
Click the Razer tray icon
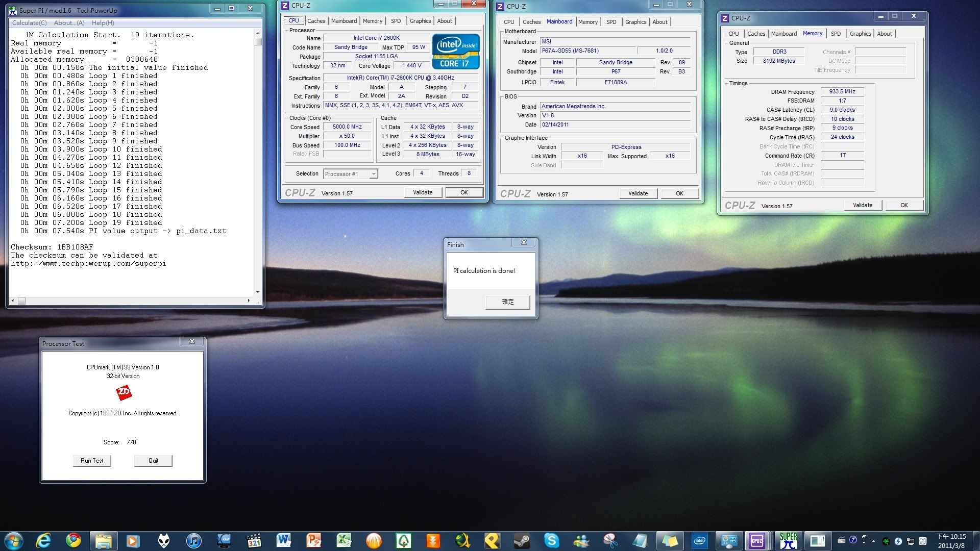[x=886, y=541]
